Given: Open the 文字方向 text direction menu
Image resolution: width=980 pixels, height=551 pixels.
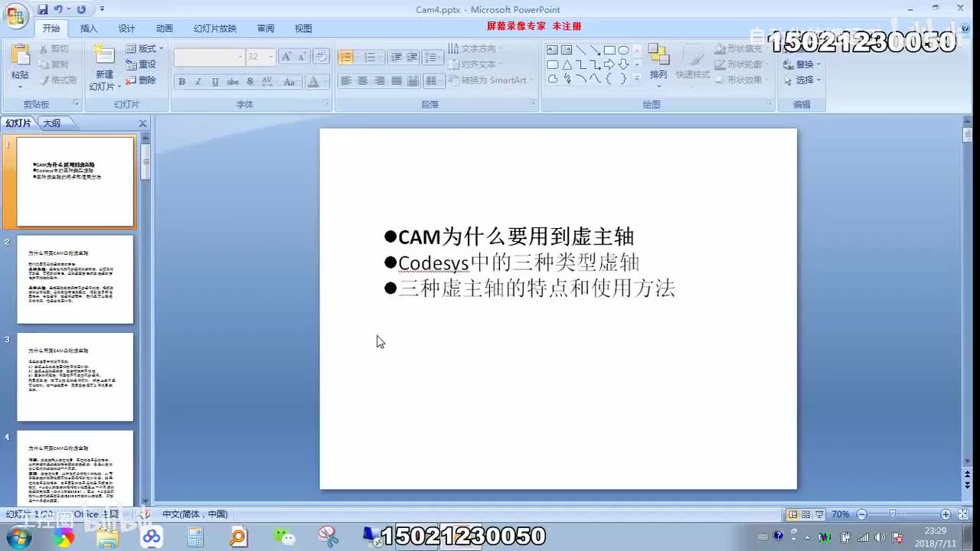Looking at the screenshot, I should [476, 48].
